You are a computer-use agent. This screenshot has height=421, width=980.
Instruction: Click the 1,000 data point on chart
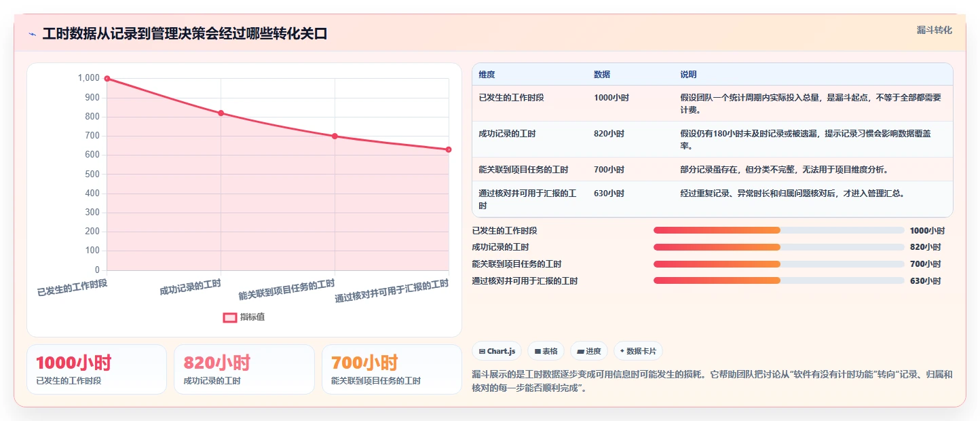(x=107, y=79)
